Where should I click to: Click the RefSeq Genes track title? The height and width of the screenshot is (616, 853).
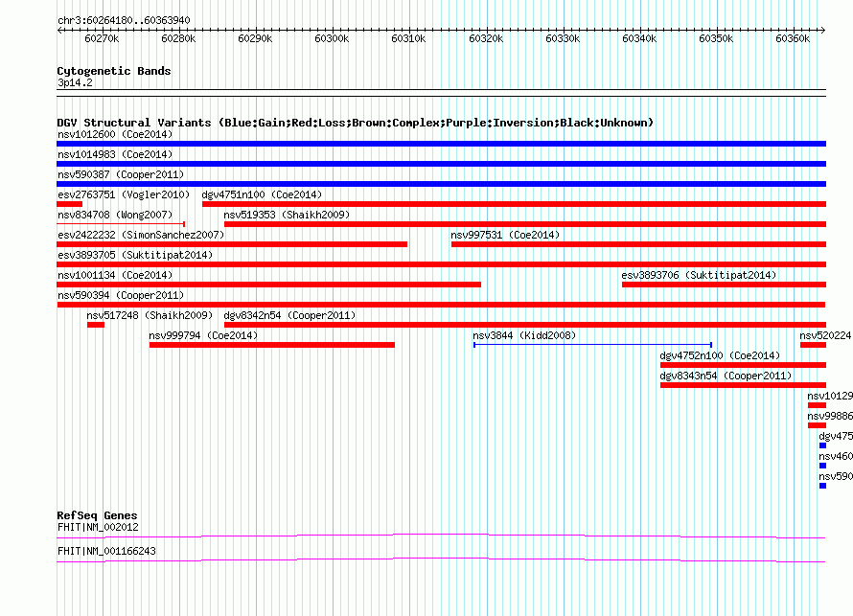coord(98,515)
